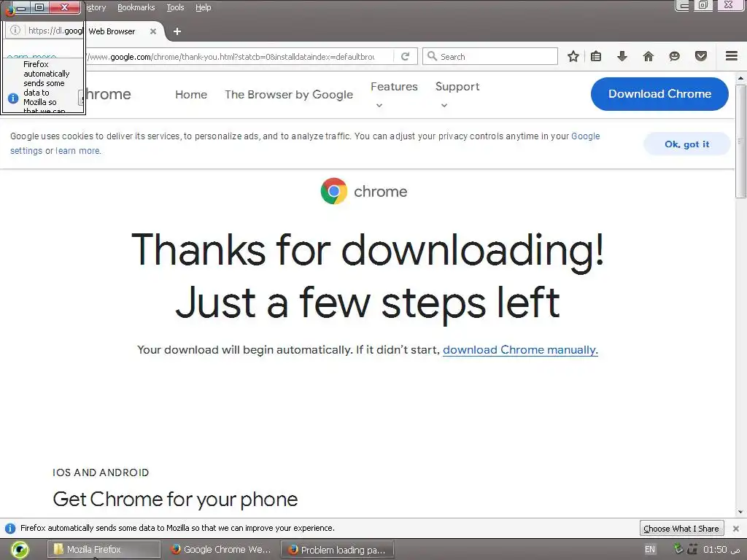
Task: Click the Download Chrome button
Action: click(659, 94)
